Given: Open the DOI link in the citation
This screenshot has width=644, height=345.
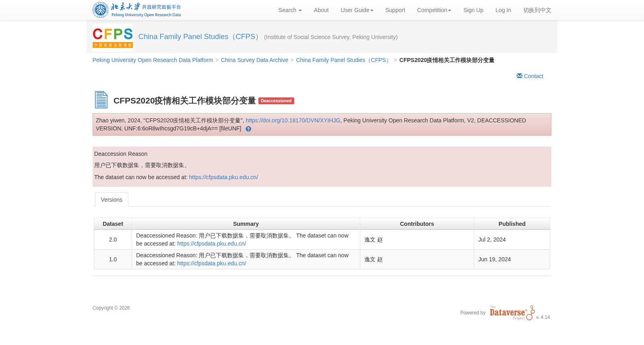Looking at the screenshot, I should 293,120.
